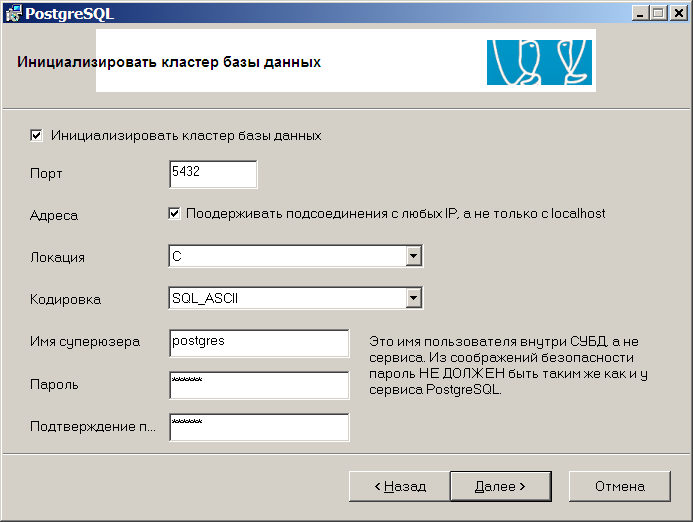Viewport: 693px width, 522px height.
Task: Click the Порт field containing 5432
Action: coord(213,174)
